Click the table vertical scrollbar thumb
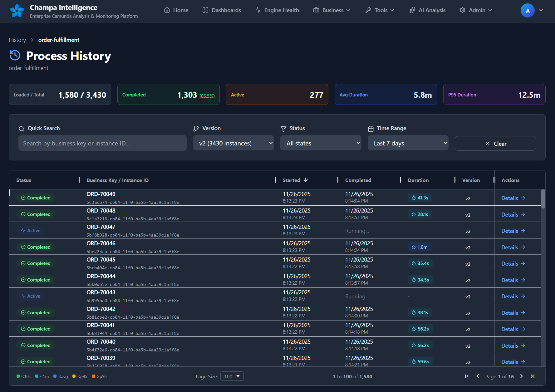 543,199
